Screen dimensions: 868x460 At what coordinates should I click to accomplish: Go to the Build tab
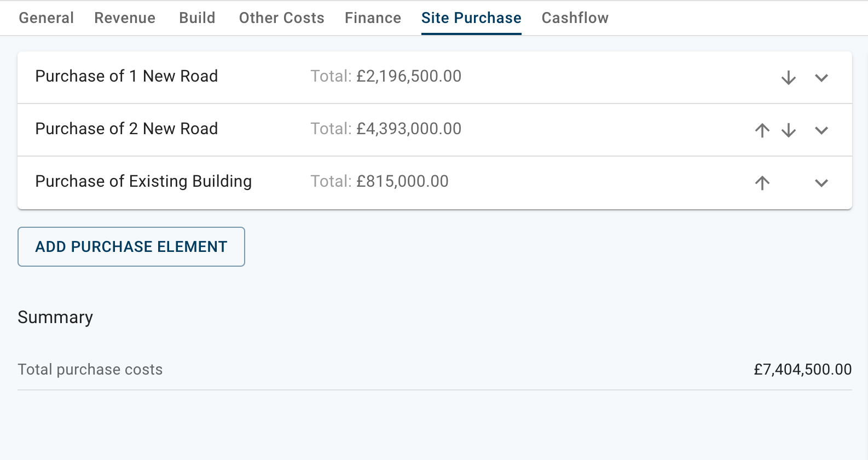click(197, 18)
